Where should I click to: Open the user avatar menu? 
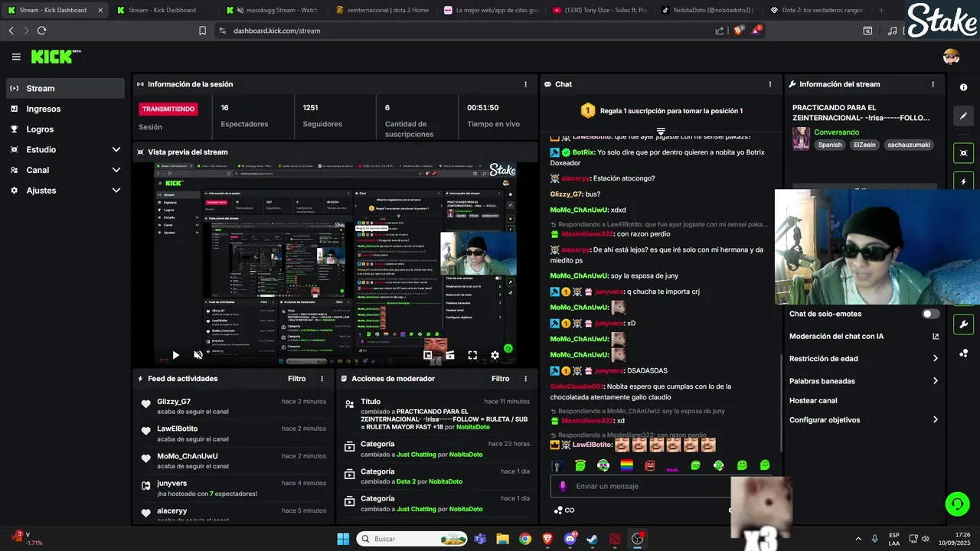point(951,57)
